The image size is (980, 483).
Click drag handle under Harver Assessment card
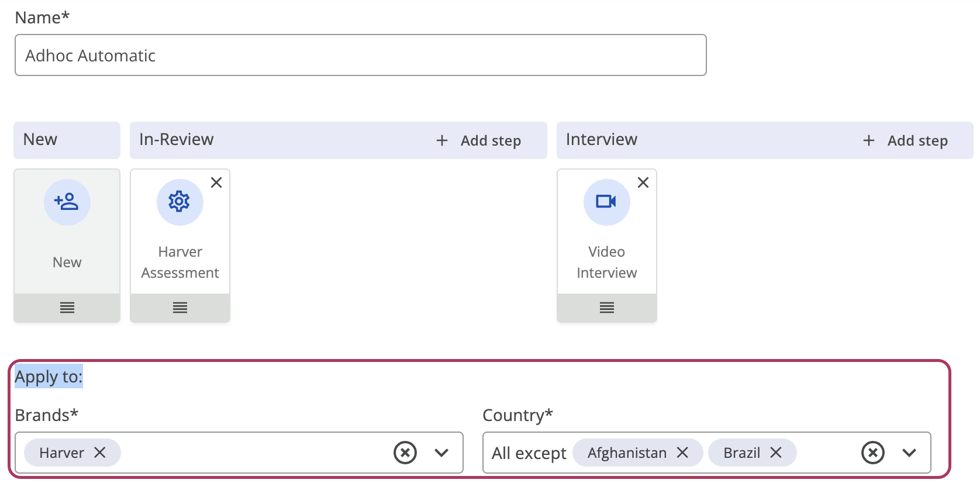180,308
